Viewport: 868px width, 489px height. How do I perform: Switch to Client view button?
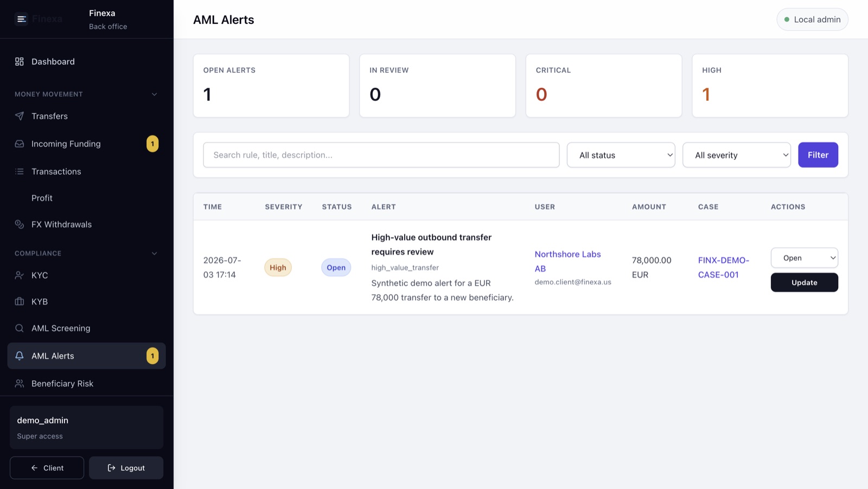pyautogui.click(x=47, y=468)
